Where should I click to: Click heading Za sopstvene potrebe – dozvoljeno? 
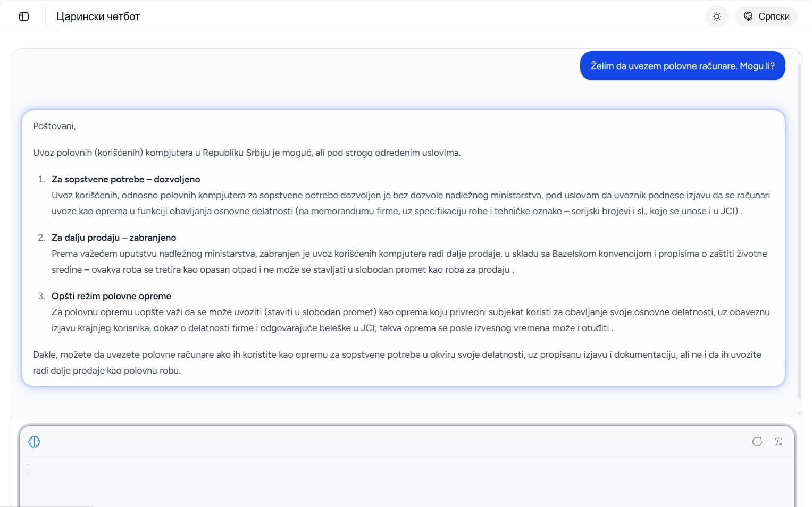[125, 179]
